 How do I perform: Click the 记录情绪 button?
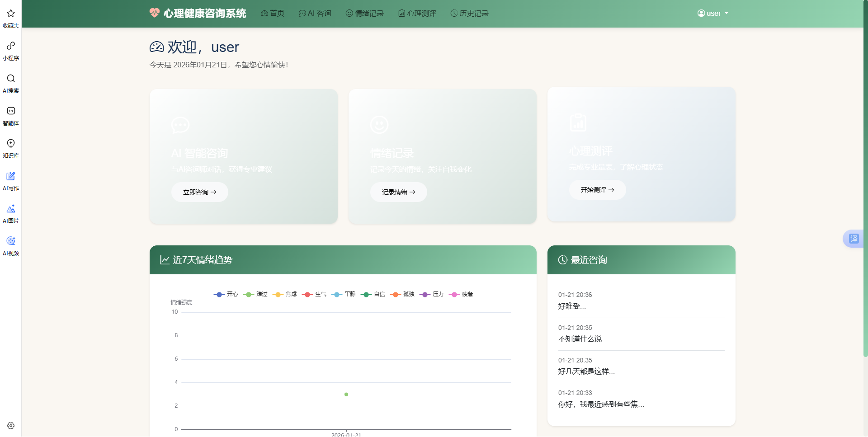pyautogui.click(x=398, y=192)
